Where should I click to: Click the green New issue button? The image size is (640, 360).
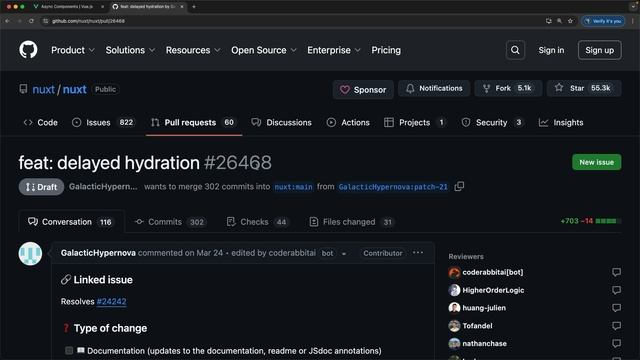[596, 162]
